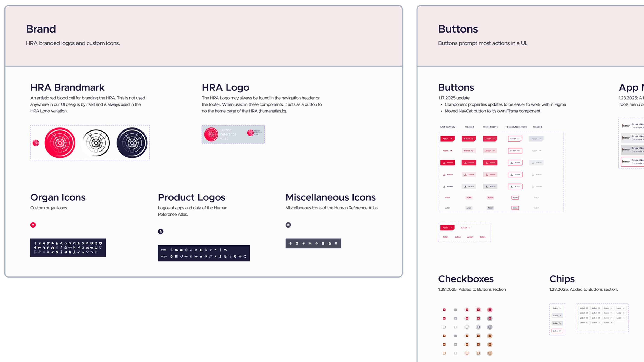Click the grid icon beside the Apps label
Image resolution: width=644 pixels, height=362 pixels.
point(177,257)
